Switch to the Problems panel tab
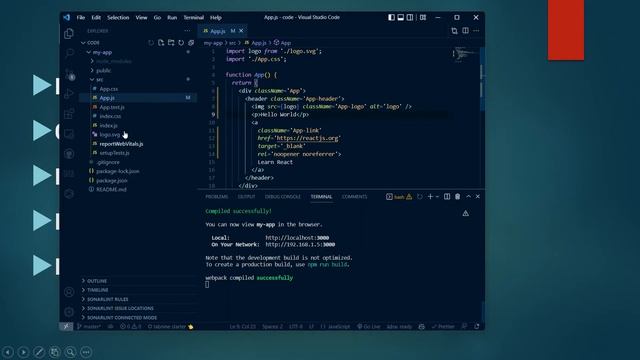Image resolution: width=640 pixels, height=360 pixels. [x=217, y=197]
